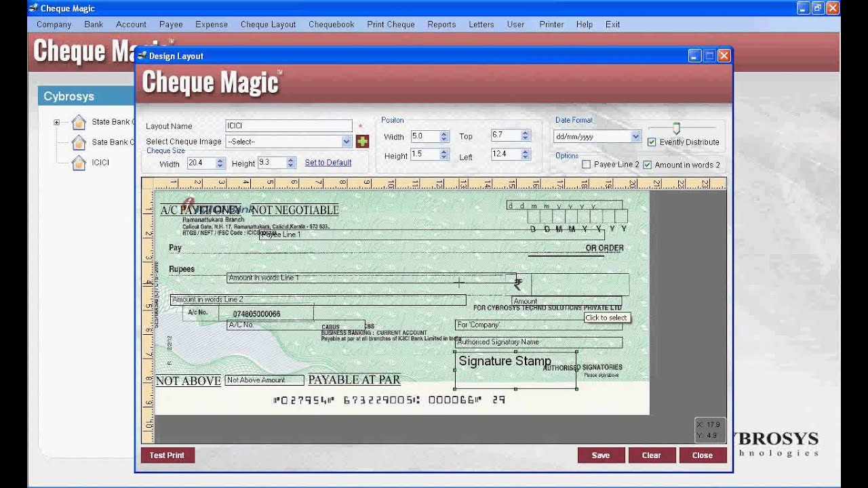Open the Help menu
The height and width of the screenshot is (488, 868).
(585, 24)
